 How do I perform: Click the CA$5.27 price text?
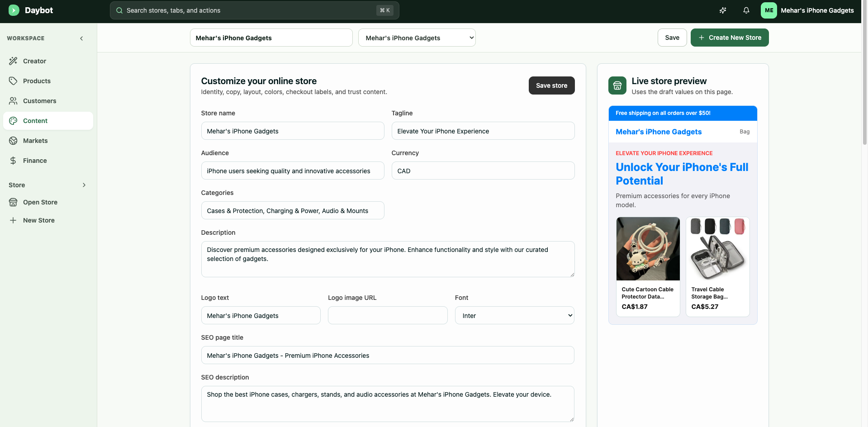(705, 307)
